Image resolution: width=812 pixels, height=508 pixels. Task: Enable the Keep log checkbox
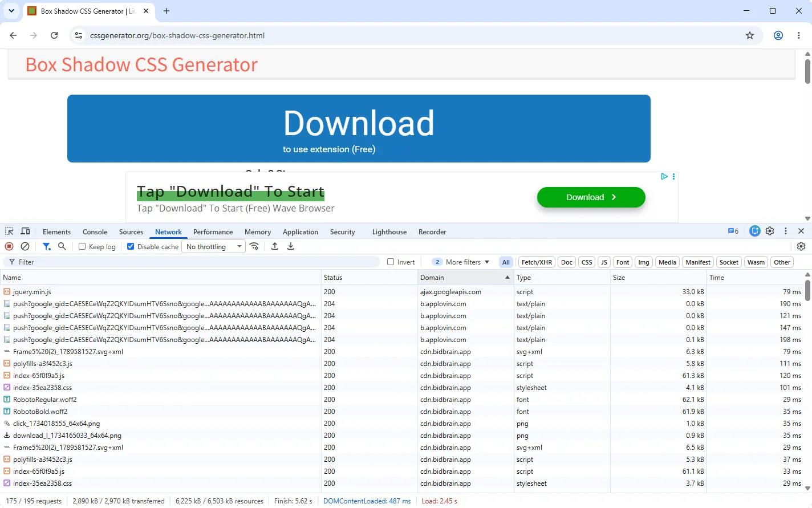(82, 246)
